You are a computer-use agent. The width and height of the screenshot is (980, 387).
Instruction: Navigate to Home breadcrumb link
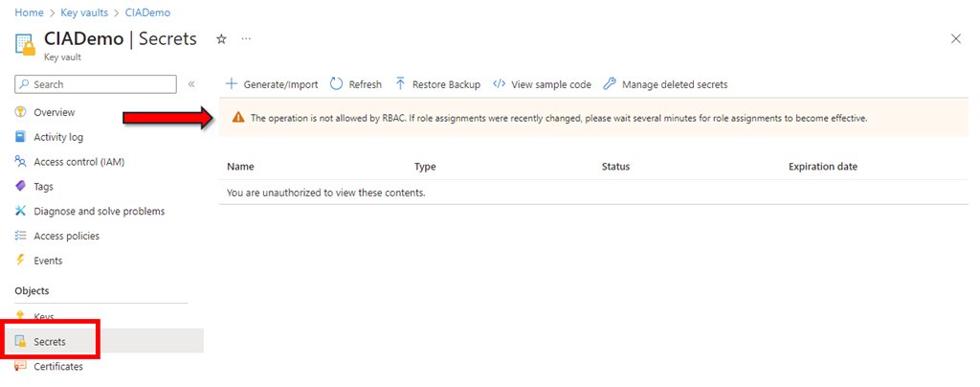[30, 11]
